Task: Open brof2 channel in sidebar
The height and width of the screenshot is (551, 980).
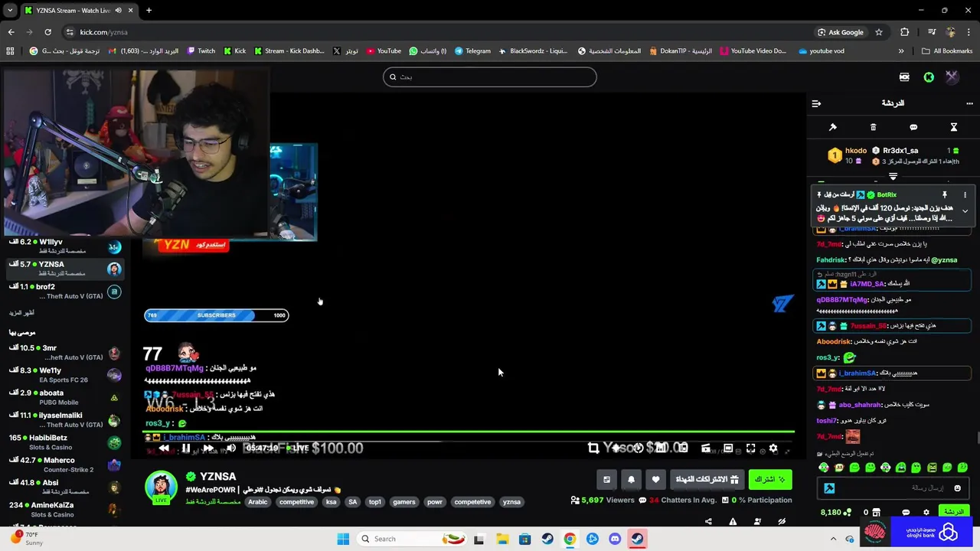Action: (x=64, y=291)
